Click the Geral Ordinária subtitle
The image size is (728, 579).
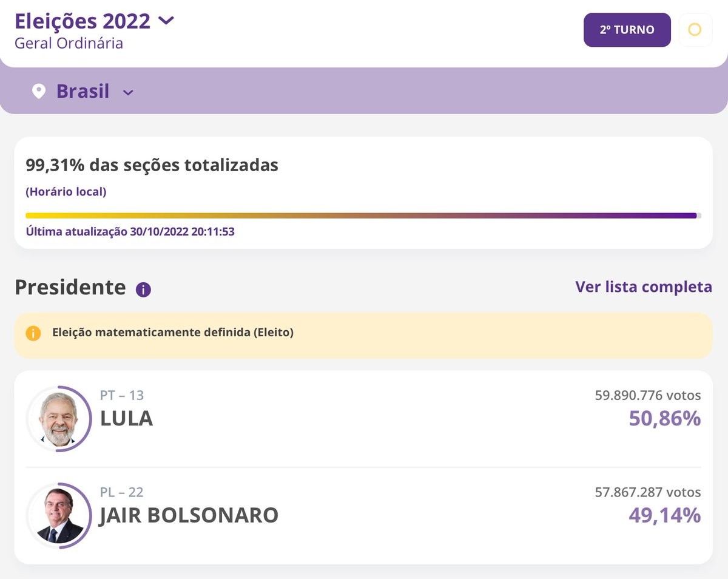[69, 44]
